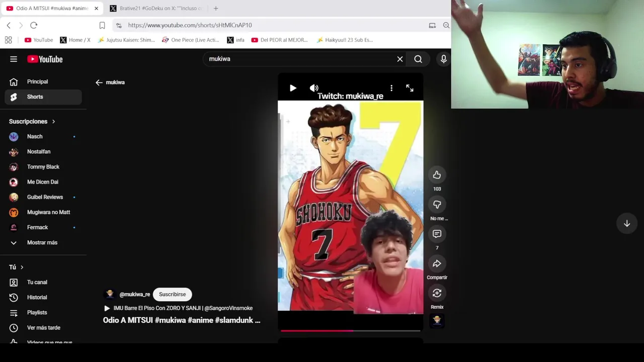Viewport: 644px width, 362px height.
Task: Mute the Short's volume
Action: coord(314,88)
